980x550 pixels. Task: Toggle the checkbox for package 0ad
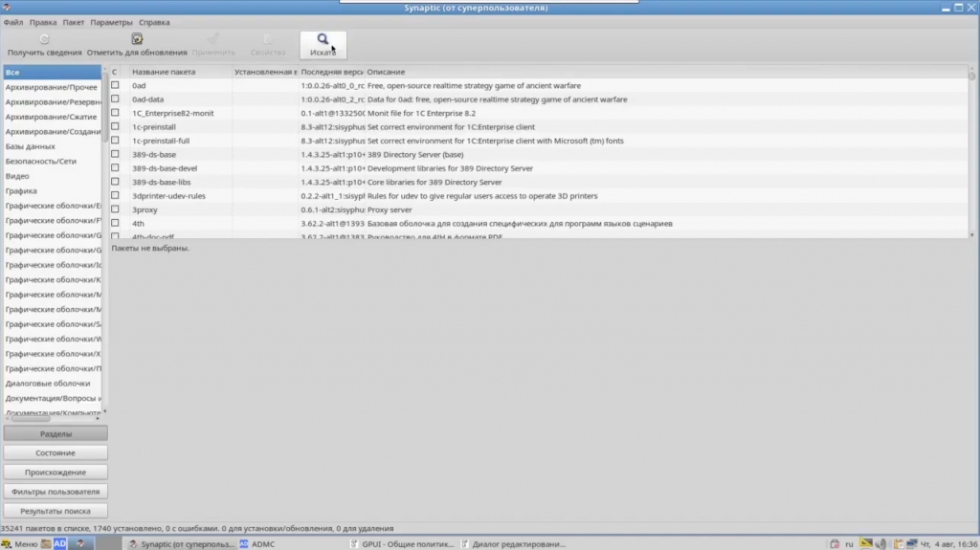point(115,85)
